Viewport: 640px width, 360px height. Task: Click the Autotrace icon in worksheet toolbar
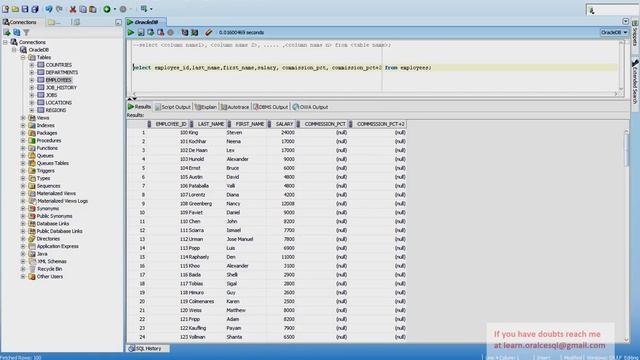[x=195, y=32]
